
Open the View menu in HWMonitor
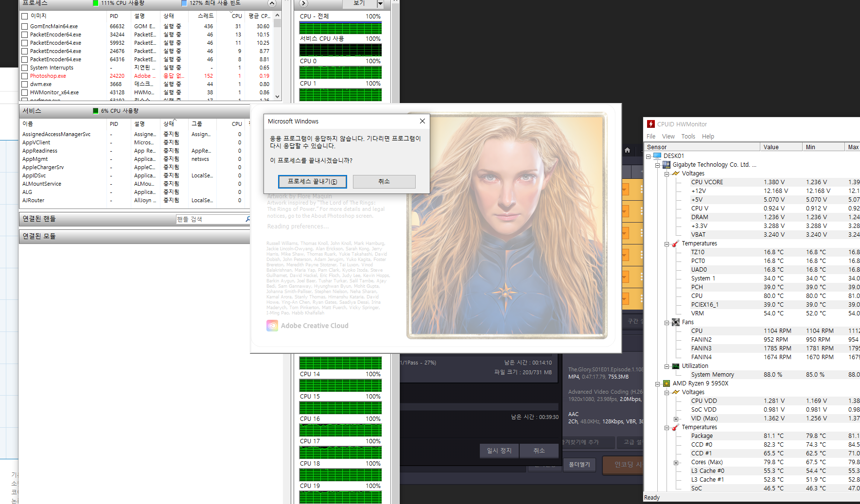(x=668, y=137)
